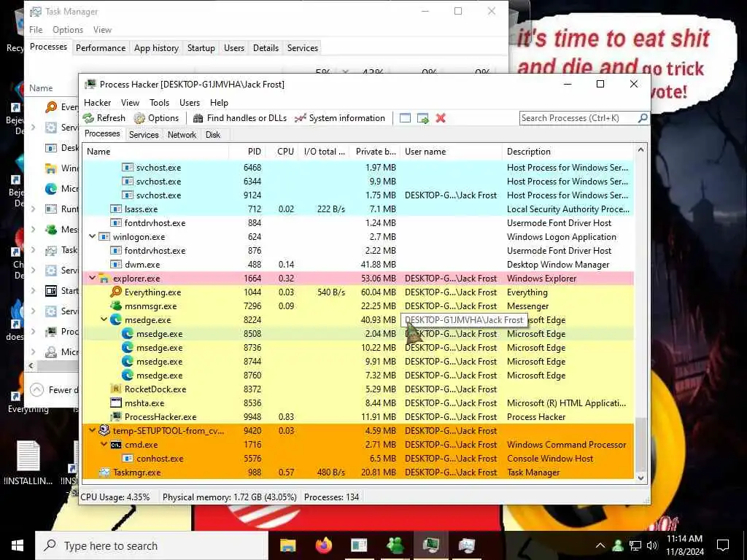Show hidden tray icons chevron
This screenshot has height=560, width=747.
pyautogui.click(x=600, y=545)
